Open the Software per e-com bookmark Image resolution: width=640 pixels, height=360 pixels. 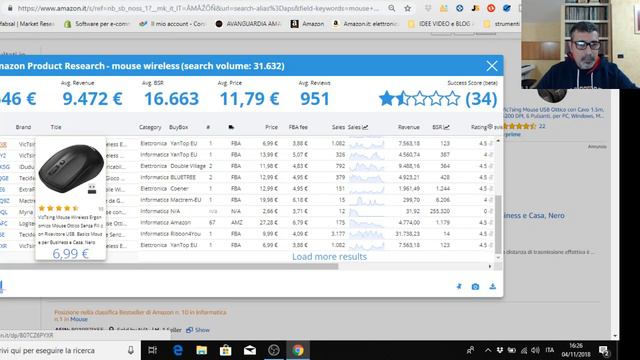click(x=97, y=24)
